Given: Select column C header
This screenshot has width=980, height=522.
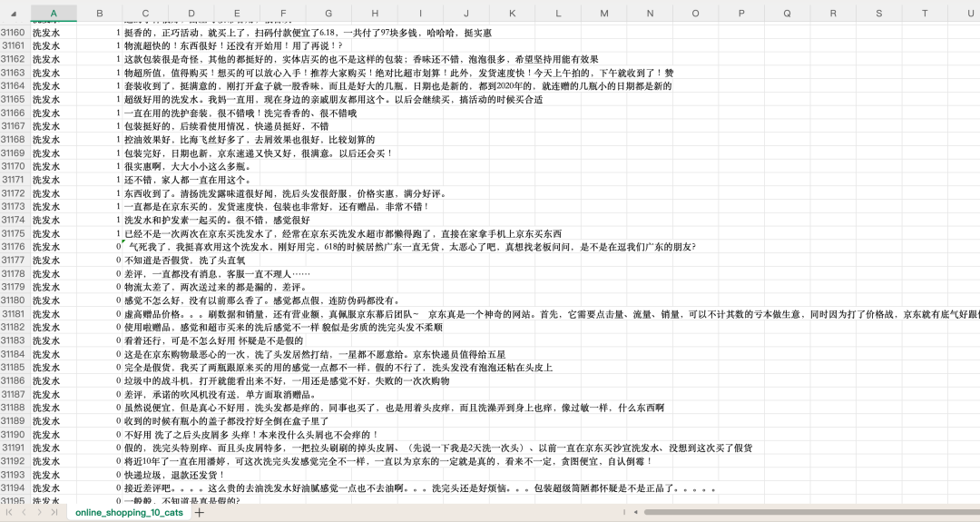Looking at the screenshot, I should point(145,13).
